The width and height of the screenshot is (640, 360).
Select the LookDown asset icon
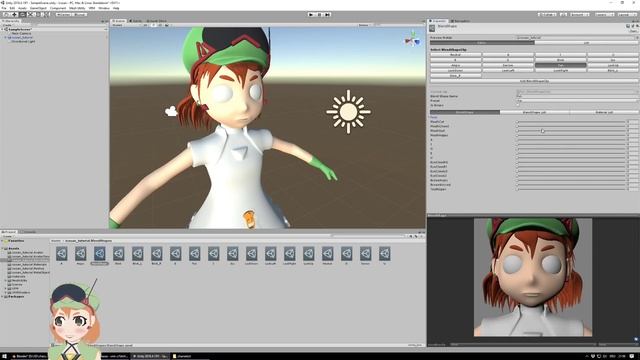click(251, 256)
